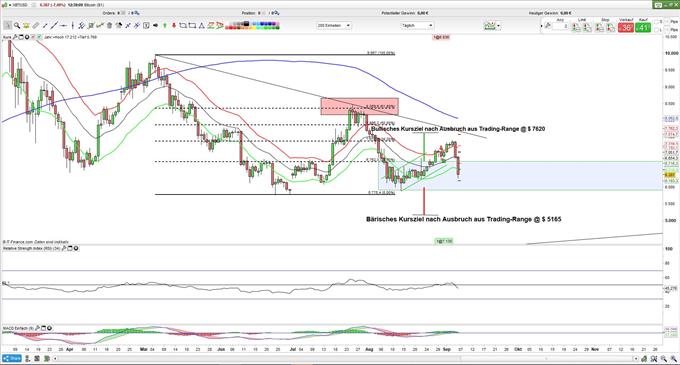Close the RSI indicator panel
680x365 pixels.
point(76,248)
